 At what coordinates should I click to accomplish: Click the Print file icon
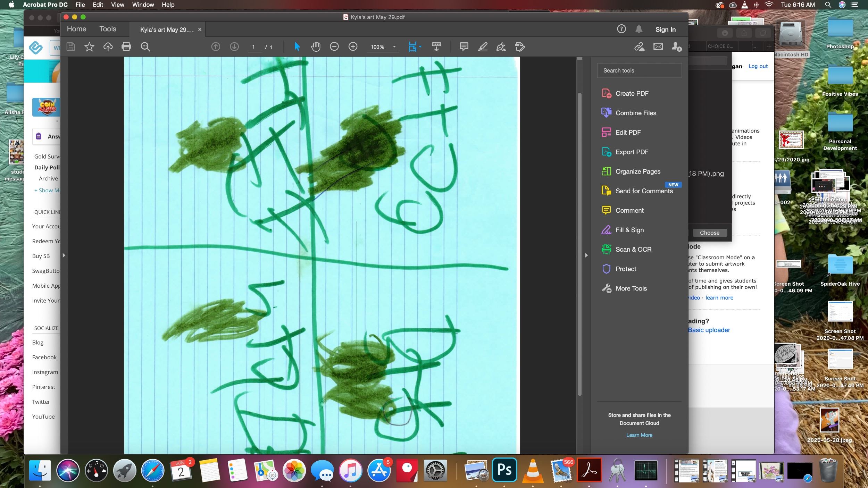click(126, 47)
